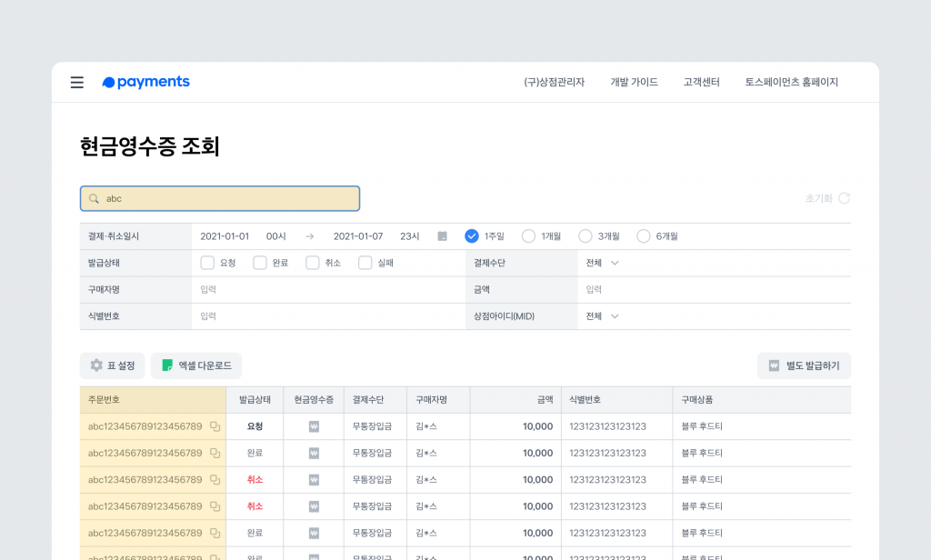931x560 pixels.
Task: Click the first red 취소 status cell
Action: (x=255, y=480)
